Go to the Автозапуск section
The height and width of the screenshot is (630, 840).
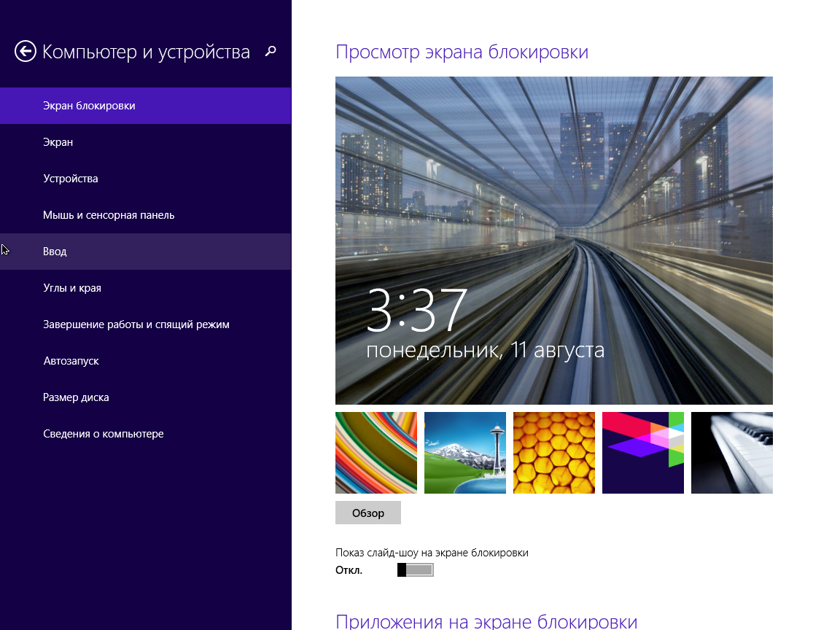pos(146,360)
